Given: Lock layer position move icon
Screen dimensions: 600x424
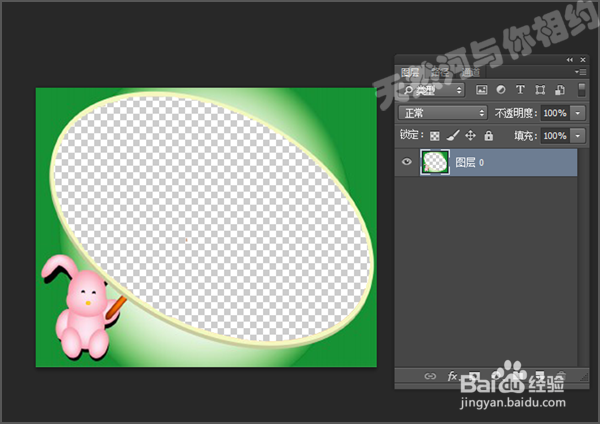Looking at the screenshot, I should tap(470, 135).
